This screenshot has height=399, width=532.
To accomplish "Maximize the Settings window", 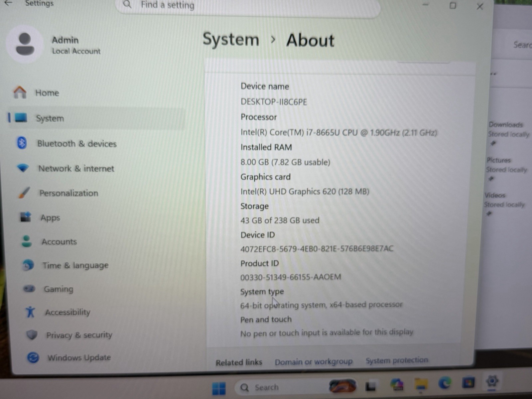I will click(453, 6).
